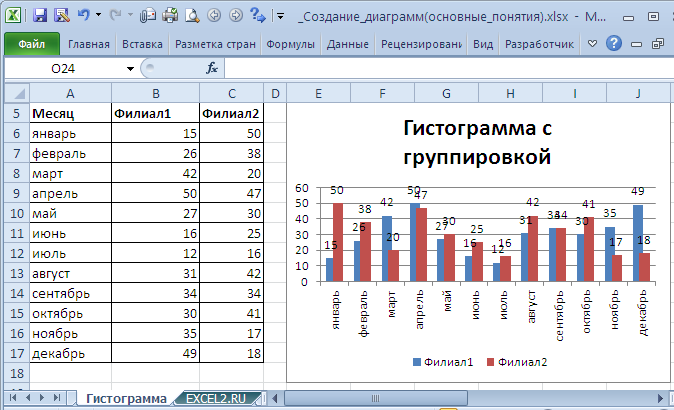Image resolution: width=674 pixels, height=410 pixels.
Task: Click the Филиал1 header cell
Action: (156, 113)
